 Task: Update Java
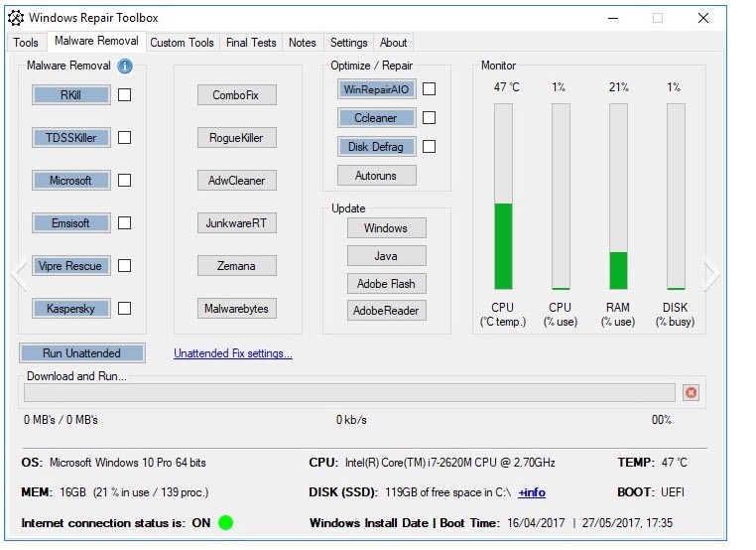point(387,256)
